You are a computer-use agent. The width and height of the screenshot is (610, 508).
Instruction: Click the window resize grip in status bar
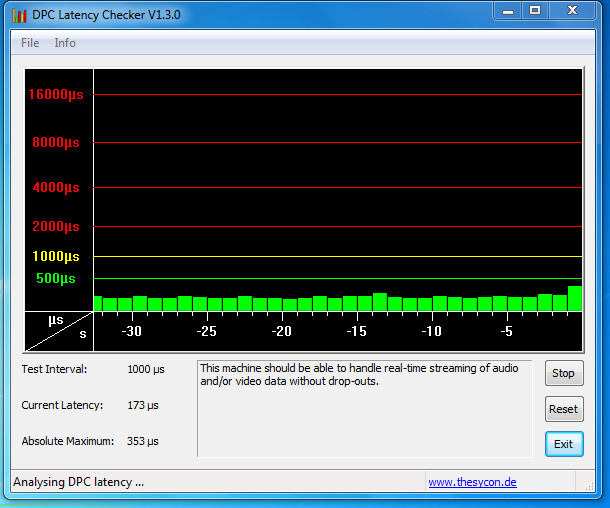[589, 485]
